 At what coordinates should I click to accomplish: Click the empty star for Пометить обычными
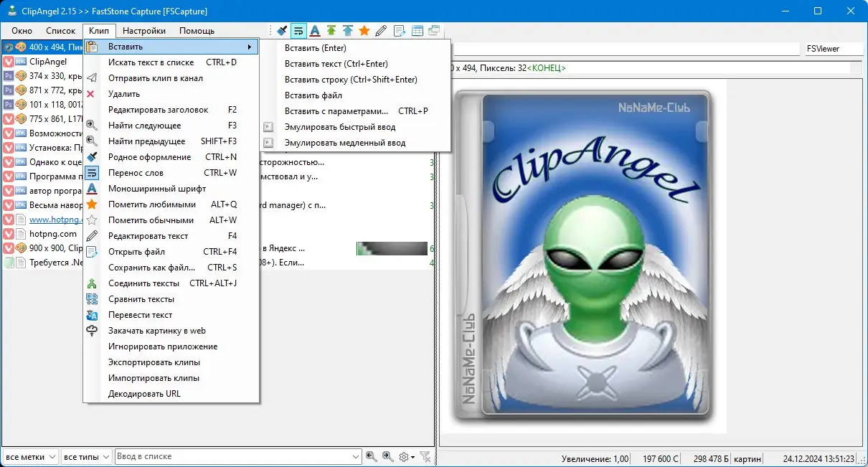pyautogui.click(x=92, y=220)
